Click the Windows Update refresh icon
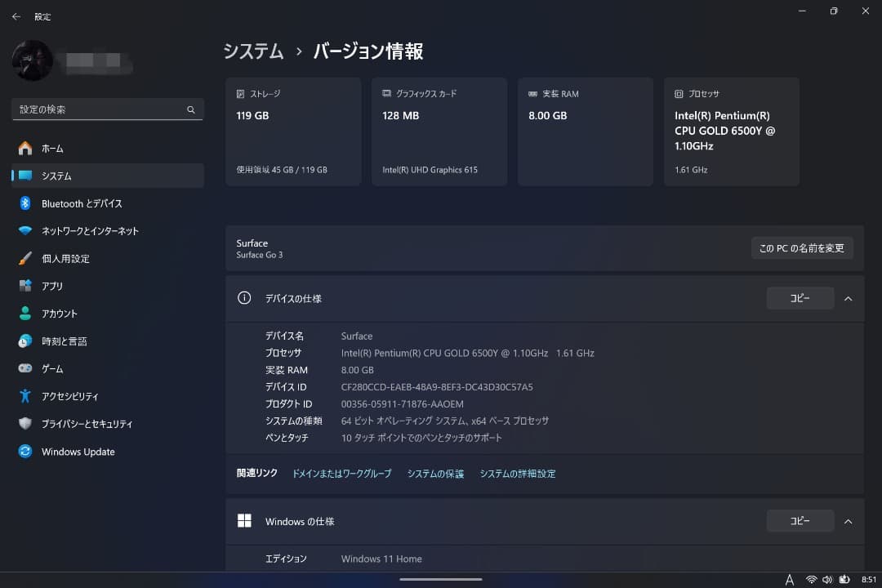The image size is (882, 588). (x=25, y=452)
